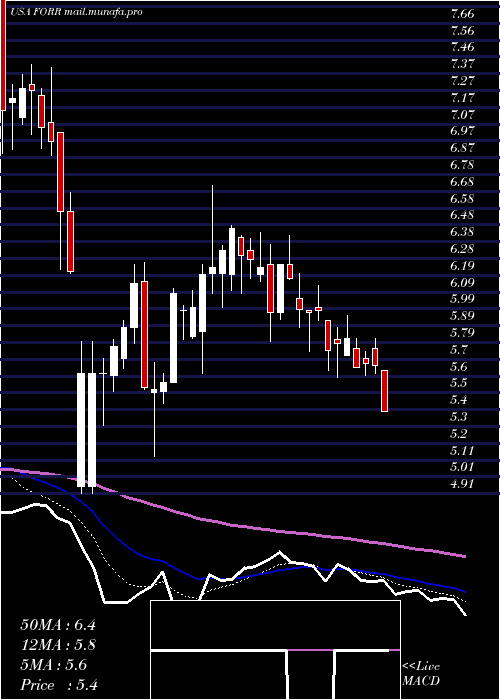The image size is (500, 700).
Task: Click the 5.5 price axis label
Action: click(x=460, y=383)
